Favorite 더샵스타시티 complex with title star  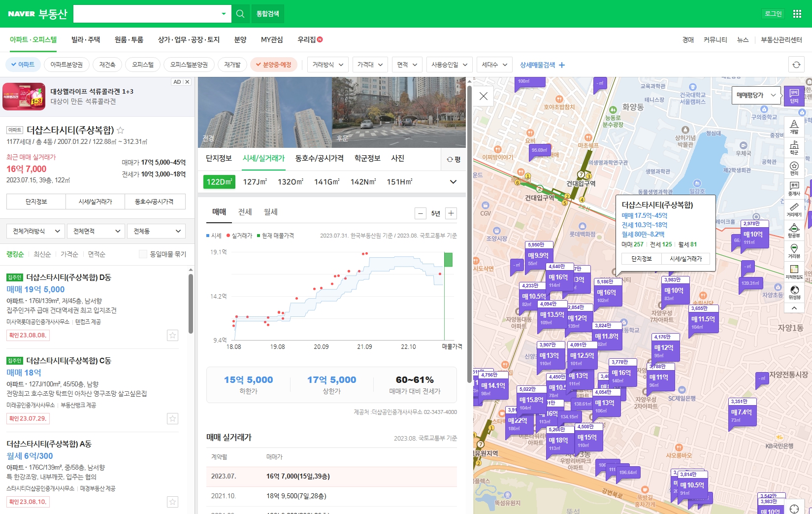point(120,130)
